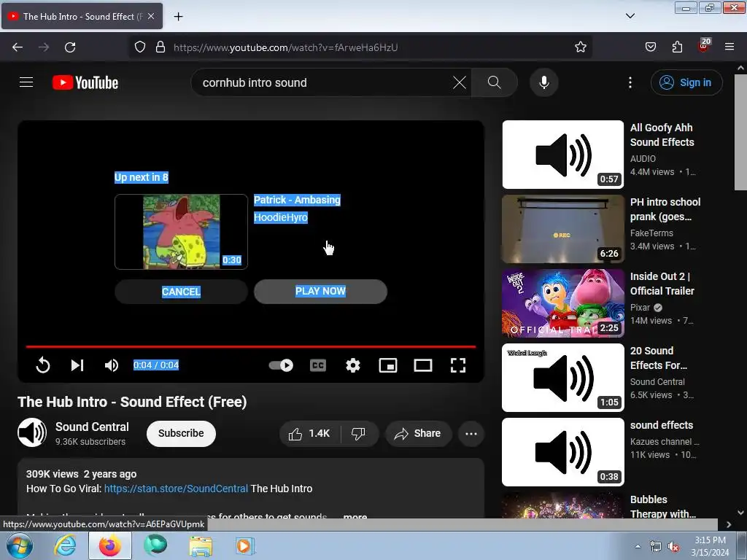The width and height of the screenshot is (747, 560).
Task: Click the horizontal scrollbar right arrow
Action: (x=729, y=524)
